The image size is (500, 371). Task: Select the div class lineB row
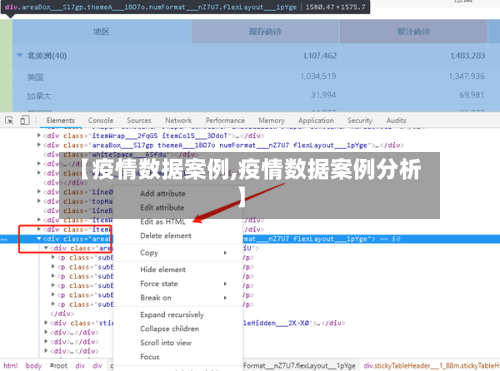(78, 211)
